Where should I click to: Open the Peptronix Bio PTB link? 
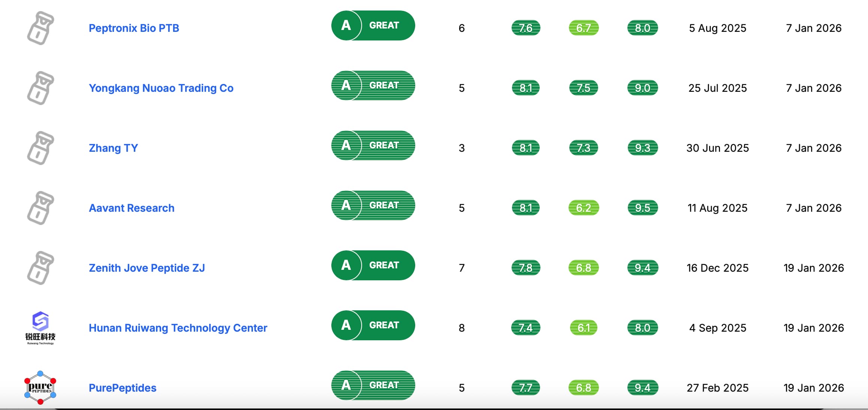click(134, 28)
